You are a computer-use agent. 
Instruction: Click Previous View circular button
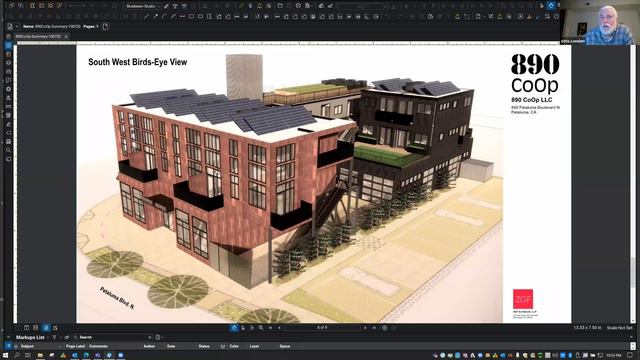pyautogui.click(x=384, y=328)
